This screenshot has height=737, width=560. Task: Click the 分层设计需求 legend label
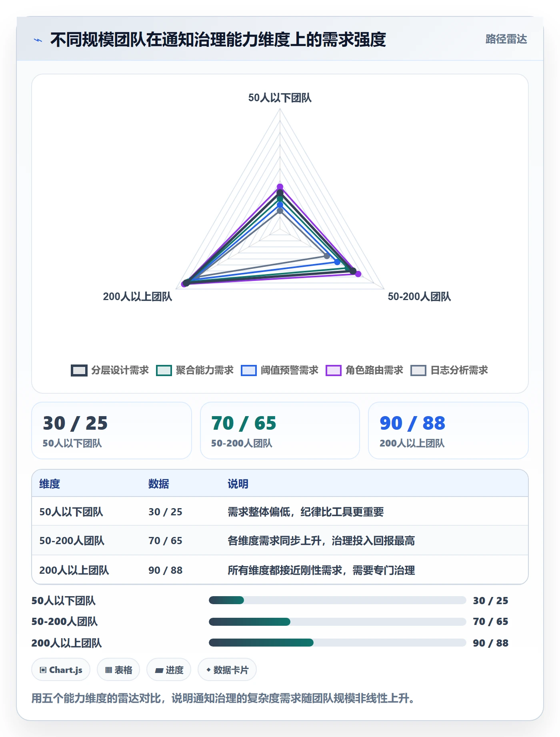(120, 370)
